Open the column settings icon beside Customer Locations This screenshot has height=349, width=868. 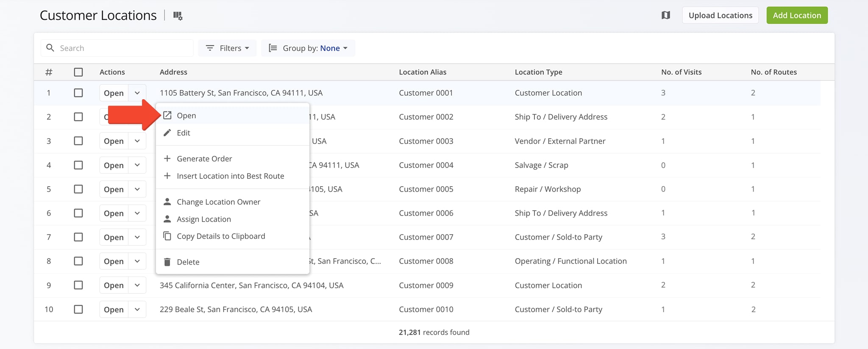[x=178, y=16]
